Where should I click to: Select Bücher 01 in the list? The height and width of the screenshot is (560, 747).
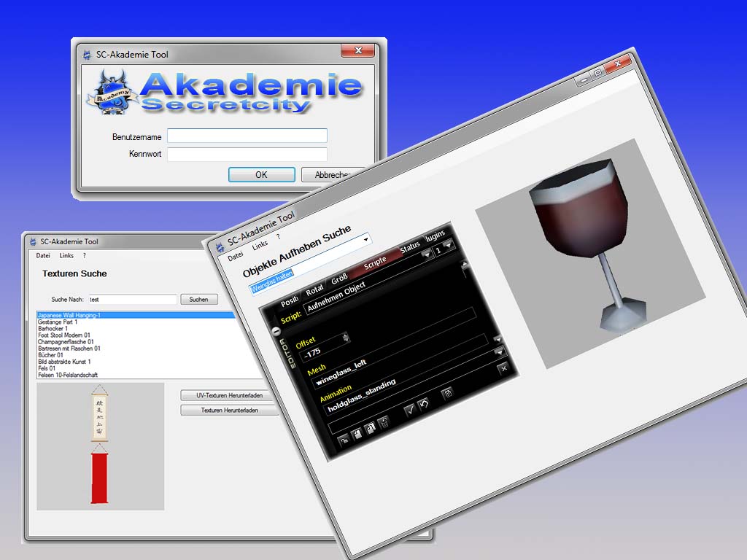(x=50, y=355)
